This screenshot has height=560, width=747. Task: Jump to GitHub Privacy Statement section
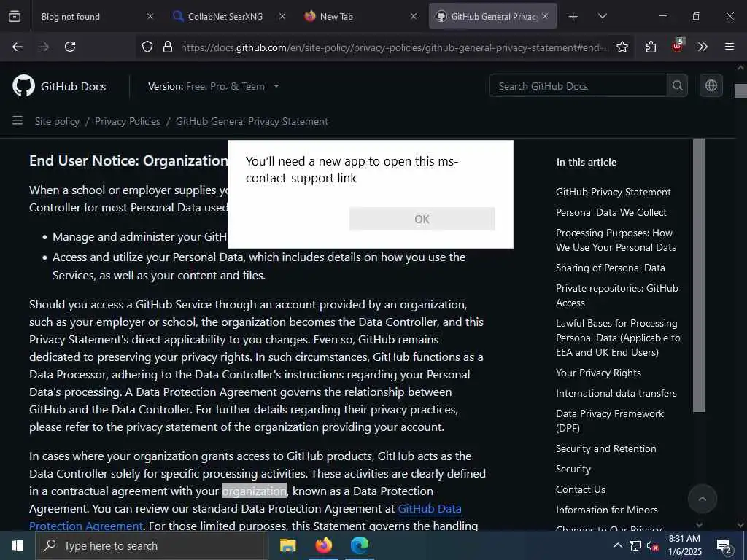[613, 192]
